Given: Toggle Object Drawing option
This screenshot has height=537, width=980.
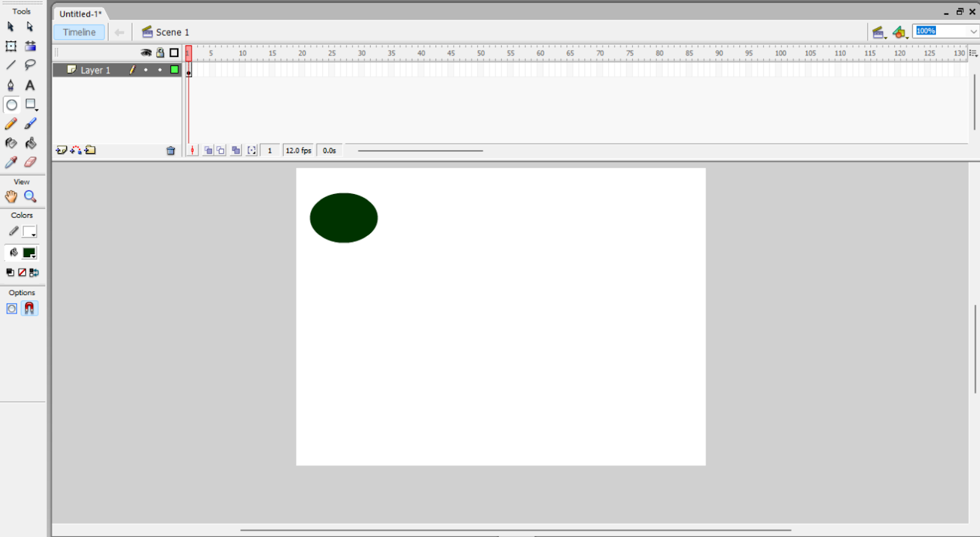Looking at the screenshot, I should (x=12, y=309).
